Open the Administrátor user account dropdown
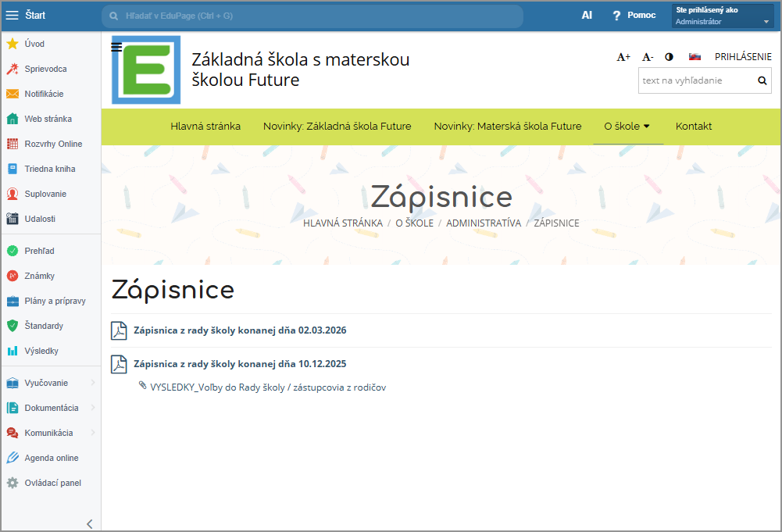 [x=723, y=16]
